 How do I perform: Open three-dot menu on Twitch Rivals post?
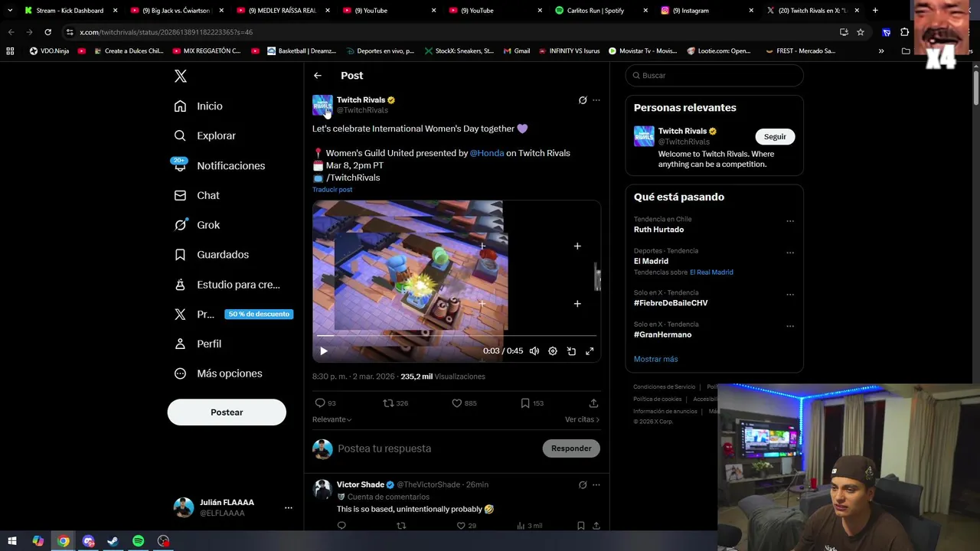point(596,100)
